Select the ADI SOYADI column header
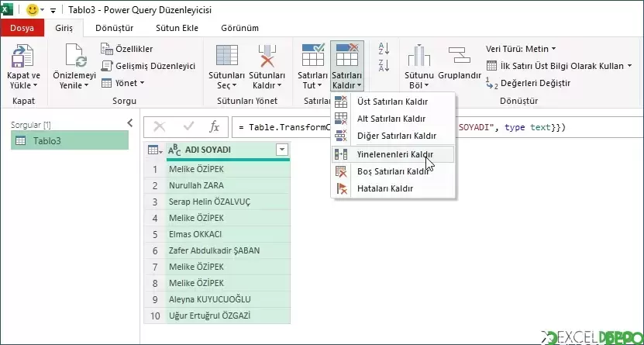644x345 pixels. pos(228,150)
